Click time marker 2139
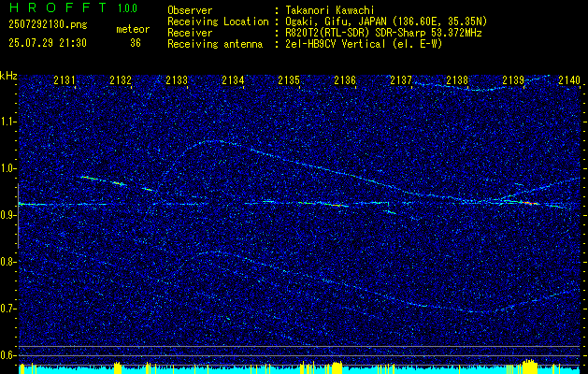The height and width of the screenshot is (374, 588). pos(513,79)
